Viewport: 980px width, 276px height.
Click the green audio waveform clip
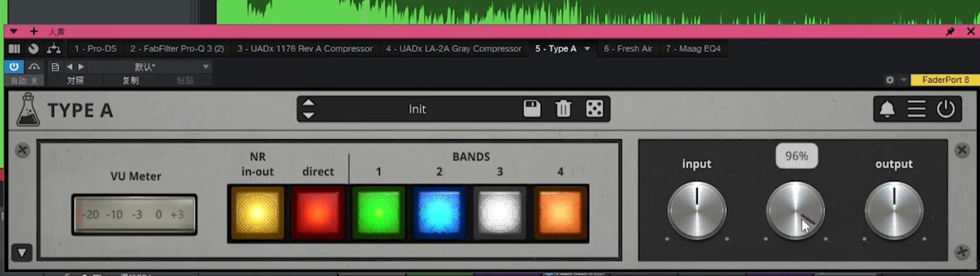(598, 11)
